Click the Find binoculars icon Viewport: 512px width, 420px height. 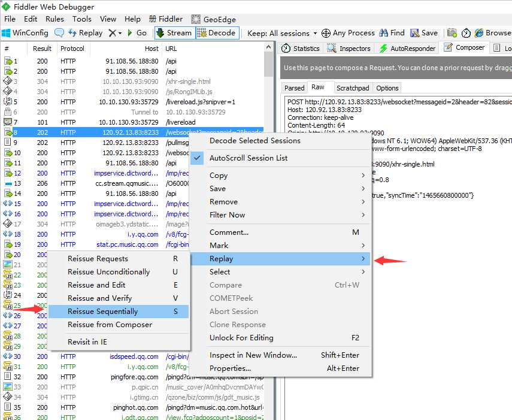[384, 33]
